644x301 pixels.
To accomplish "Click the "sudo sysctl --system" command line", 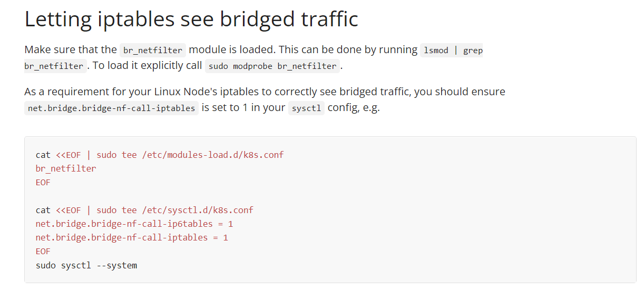I will [x=86, y=265].
